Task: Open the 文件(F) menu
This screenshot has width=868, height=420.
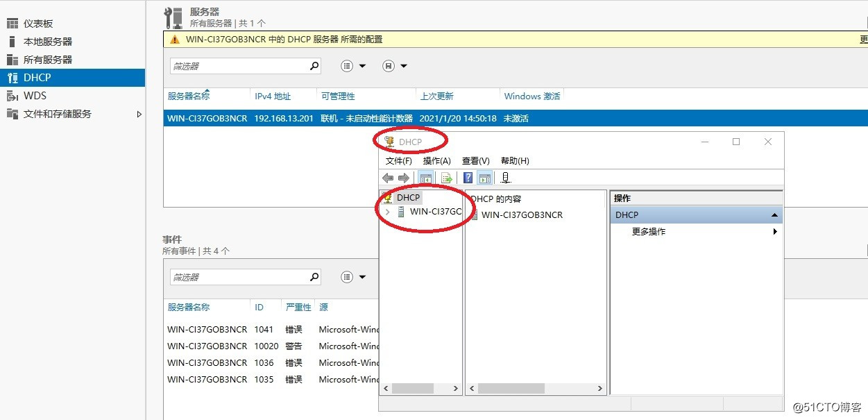Action: (x=399, y=160)
